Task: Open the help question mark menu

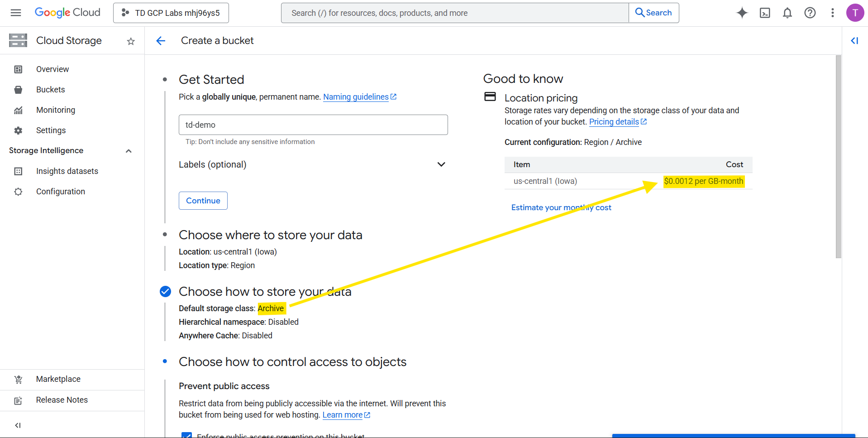Action: coord(810,13)
